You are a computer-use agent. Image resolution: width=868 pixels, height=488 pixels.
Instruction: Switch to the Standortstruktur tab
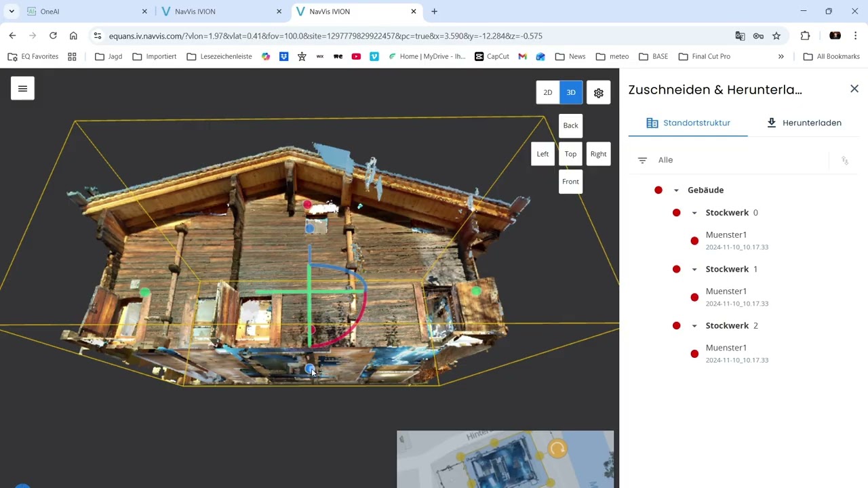click(x=688, y=123)
